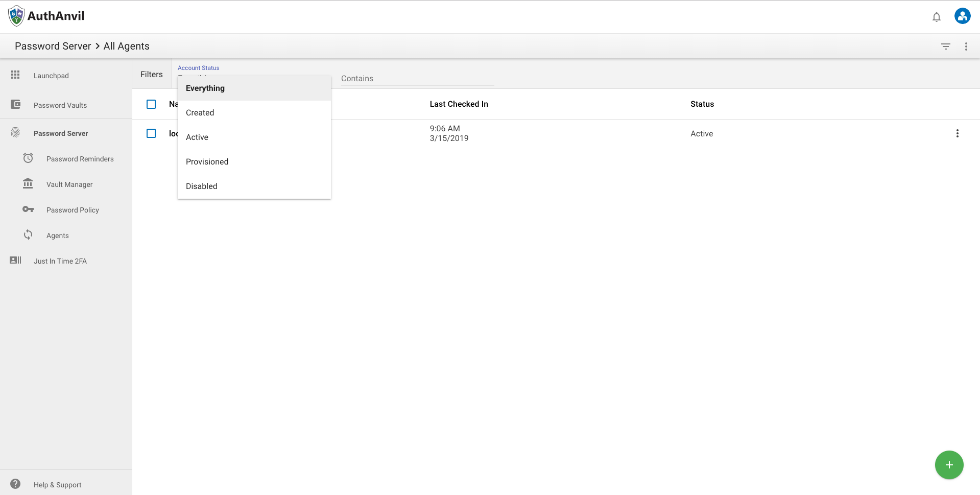The height and width of the screenshot is (495, 980).
Task: Click the 9:06 AM 3/15/2019 cell
Action: (x=449, y=133)
